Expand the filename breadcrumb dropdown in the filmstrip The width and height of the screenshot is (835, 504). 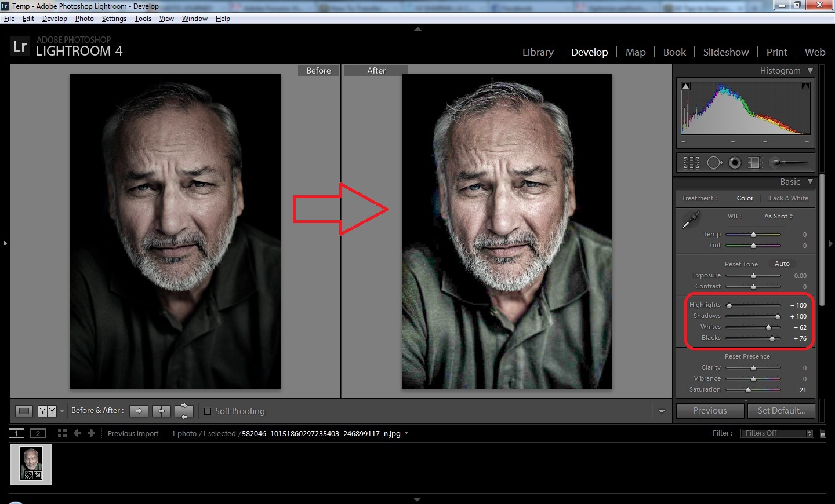click(x=408, y=433)
